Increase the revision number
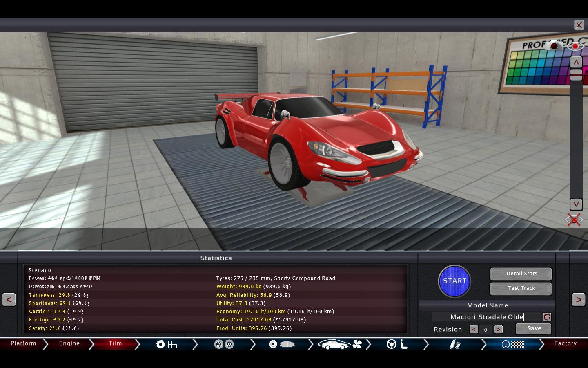Viewport: 588px width, 368px height. point(498,329)
